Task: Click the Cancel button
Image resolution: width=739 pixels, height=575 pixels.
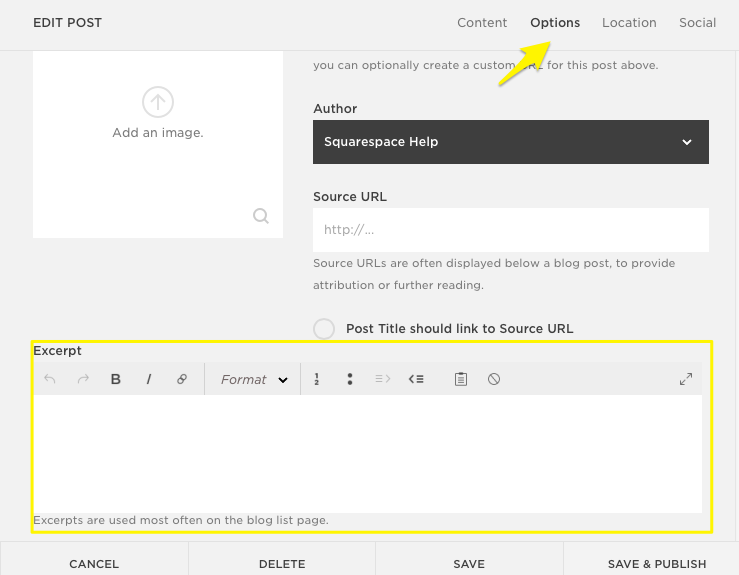Action: click(x=94, y=564)
